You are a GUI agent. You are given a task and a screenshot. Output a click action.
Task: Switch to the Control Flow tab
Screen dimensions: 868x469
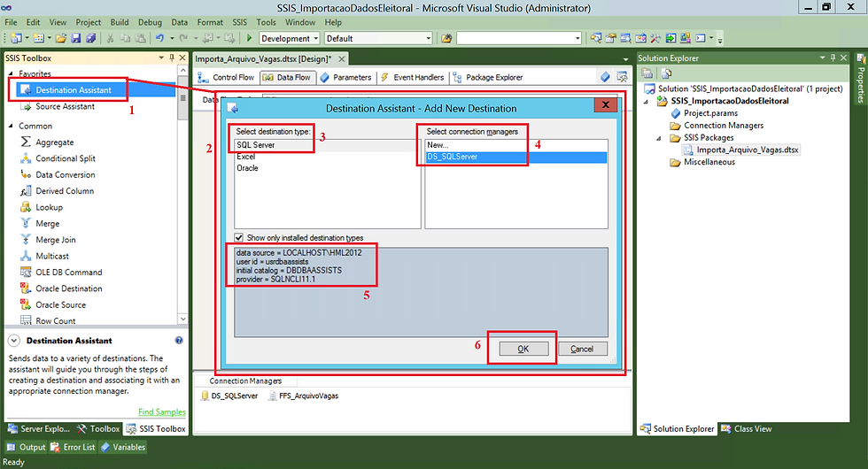click(226, 78)
